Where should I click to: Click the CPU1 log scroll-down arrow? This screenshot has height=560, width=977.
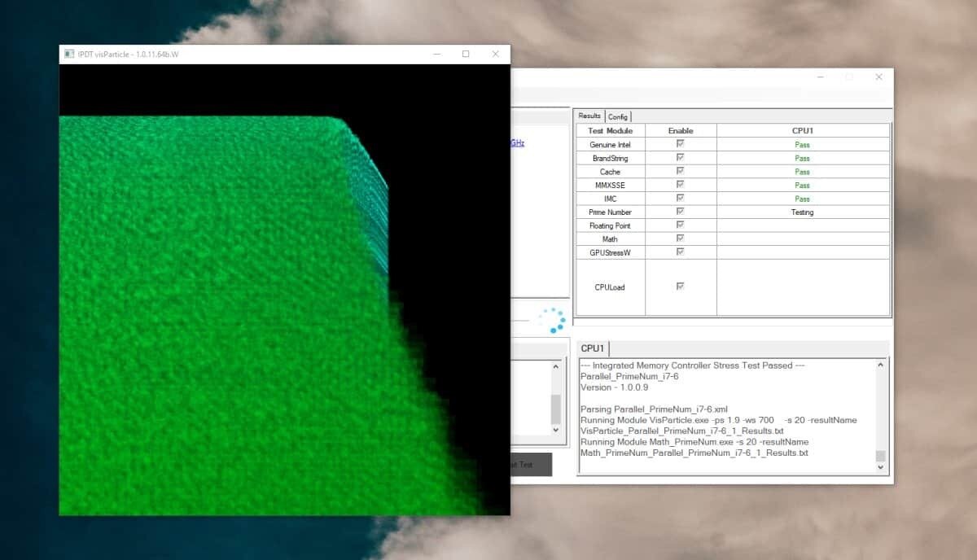pyautogui.click(x=881, y=467)
